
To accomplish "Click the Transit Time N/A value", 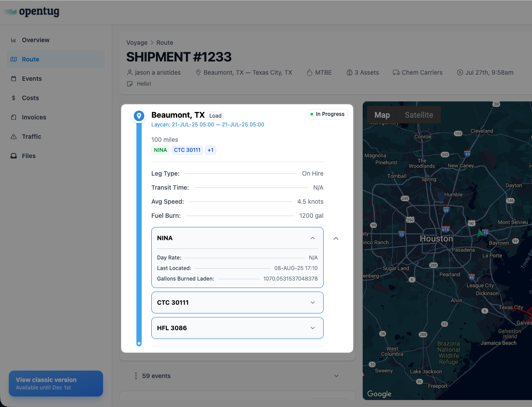I will (x=318, y=187).
